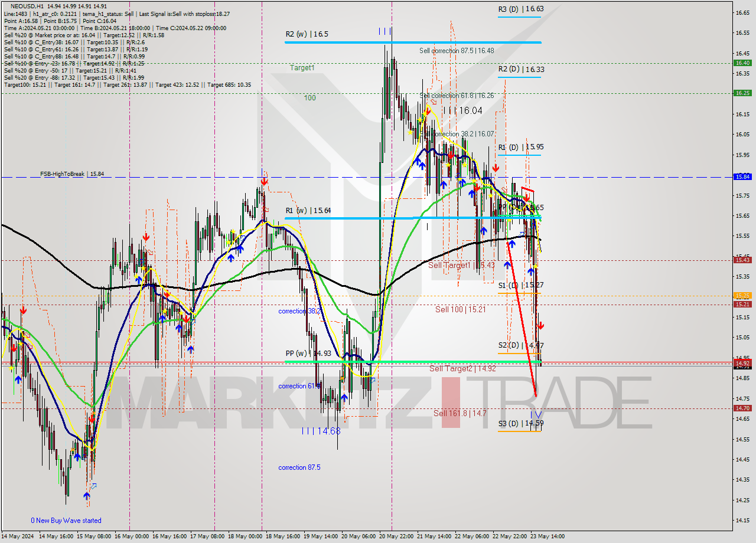This screenshot has height=543, width=756.
Task: Click the blue 15.84 price tag on axis
Action: point(742,176)
